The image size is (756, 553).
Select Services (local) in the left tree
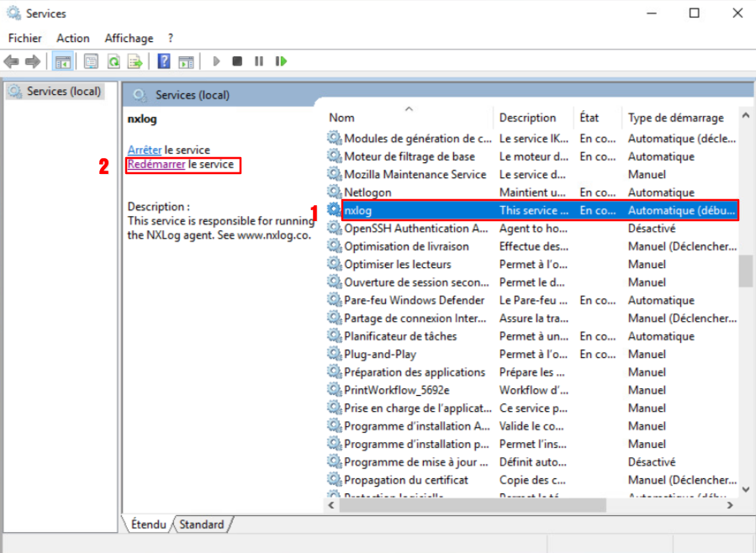click(x=63, y=91)
